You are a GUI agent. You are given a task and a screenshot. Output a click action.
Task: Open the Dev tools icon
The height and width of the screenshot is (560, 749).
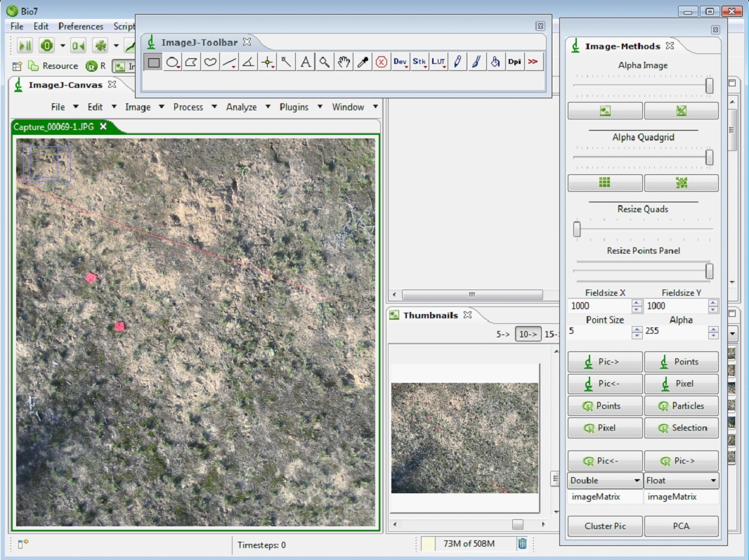(400, 62)
